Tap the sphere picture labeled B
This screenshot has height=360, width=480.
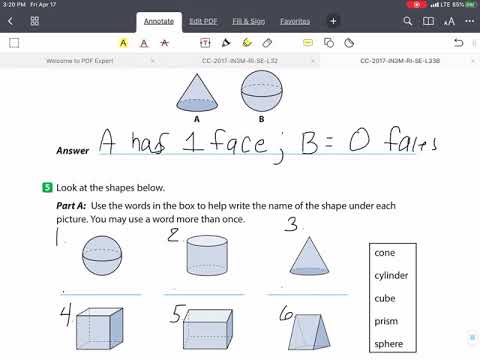262,91
